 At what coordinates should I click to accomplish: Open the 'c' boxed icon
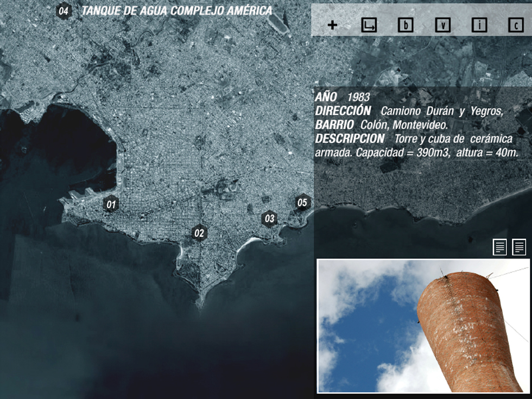[516, 25]
